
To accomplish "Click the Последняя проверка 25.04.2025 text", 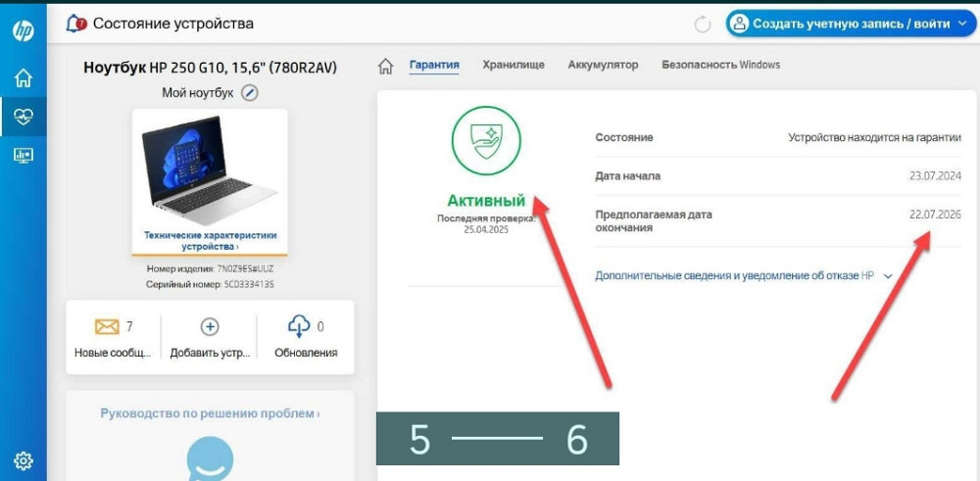I will click(486, 224).
